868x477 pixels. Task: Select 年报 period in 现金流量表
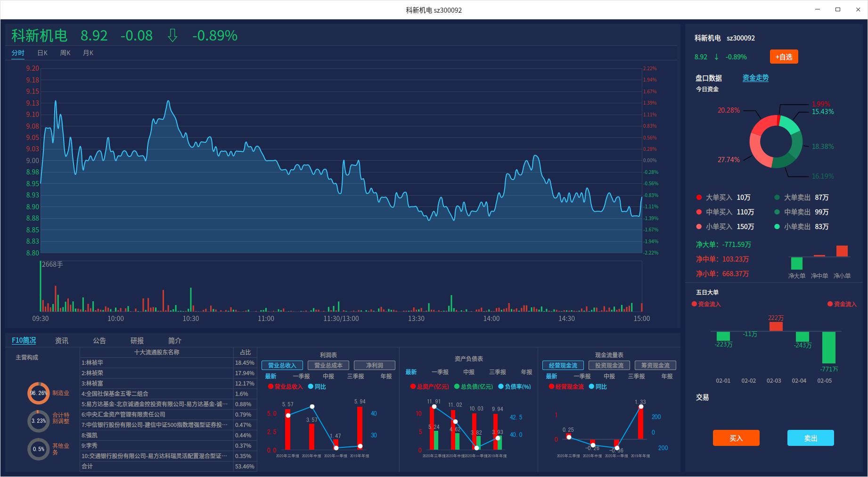point(667,376)
